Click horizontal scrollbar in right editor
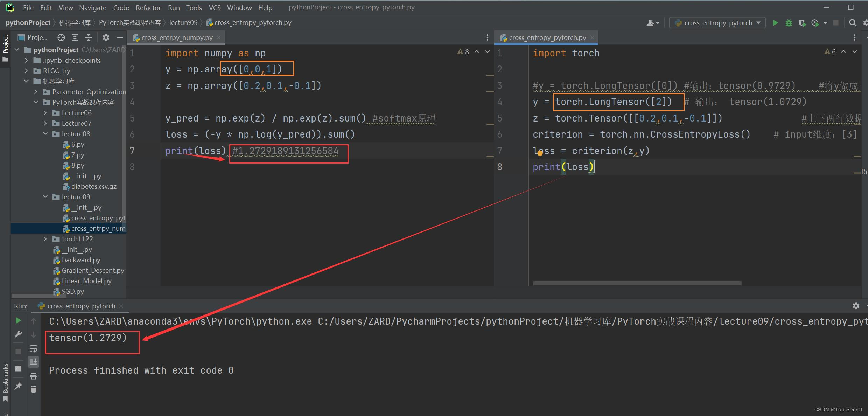The image size is (868, 416). point(637,283)
